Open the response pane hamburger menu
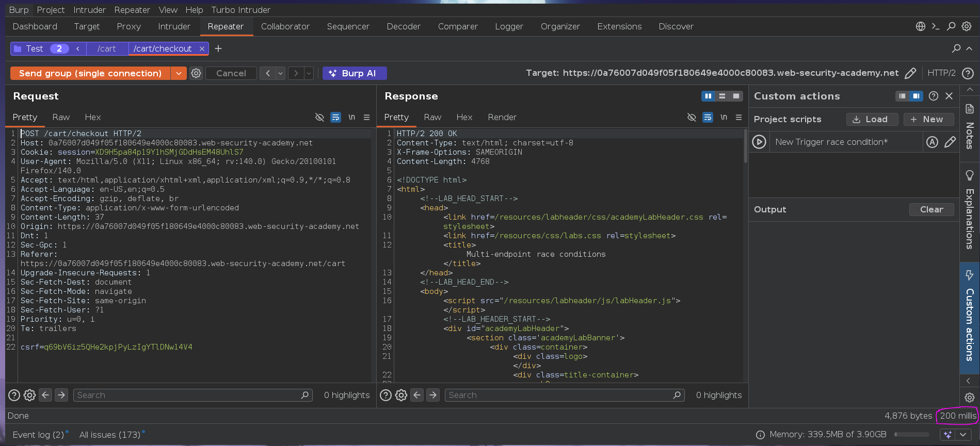This screenshot has height=446, width=980. click(738, 118)
